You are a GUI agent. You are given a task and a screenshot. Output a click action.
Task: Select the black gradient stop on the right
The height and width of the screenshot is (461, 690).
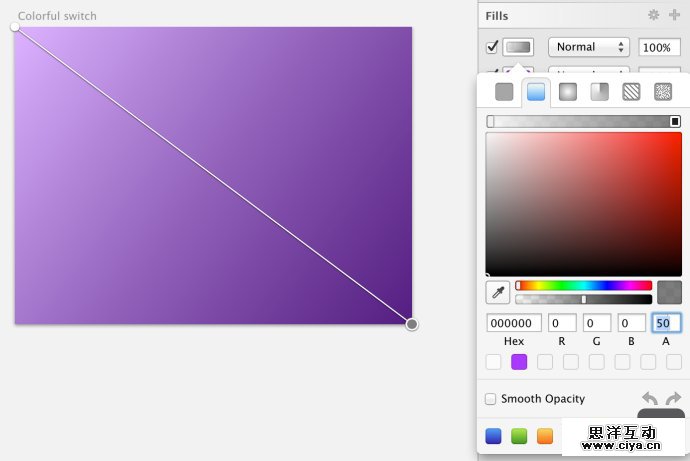[675, 121]
